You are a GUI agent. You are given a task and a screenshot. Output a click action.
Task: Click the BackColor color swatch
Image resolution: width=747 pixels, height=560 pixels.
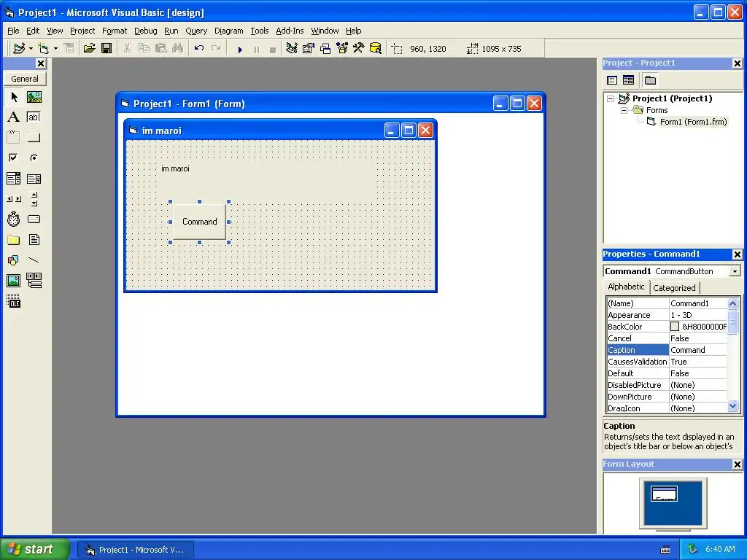click(x=675, y=327)
